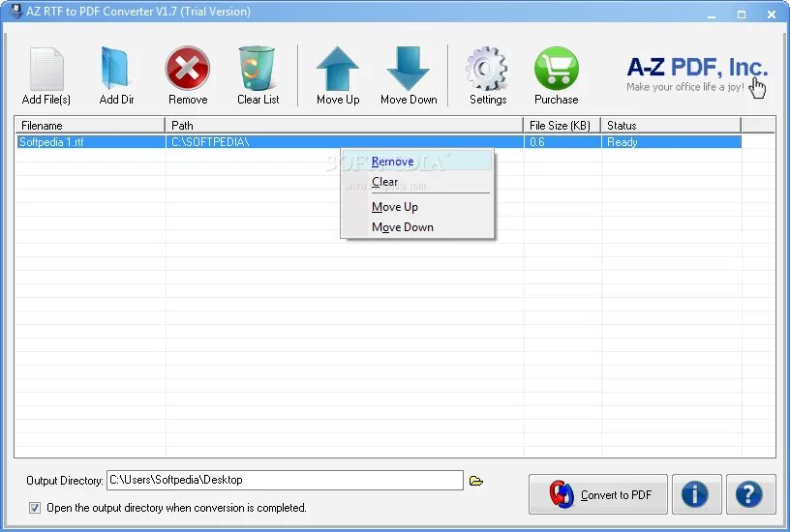This screenshot has width=790, height=532.
Task: Choose Move Up in the context menu
Action: point(417,207)
